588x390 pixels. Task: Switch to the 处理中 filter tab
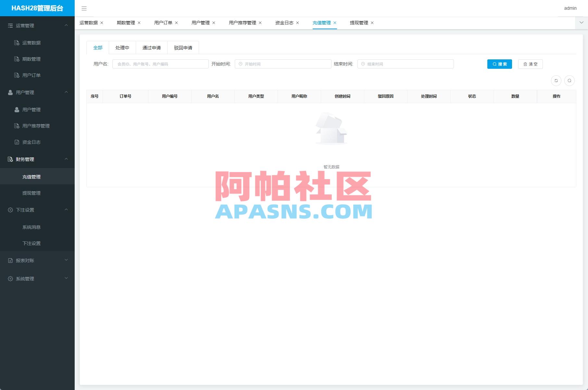click(123, 47)
